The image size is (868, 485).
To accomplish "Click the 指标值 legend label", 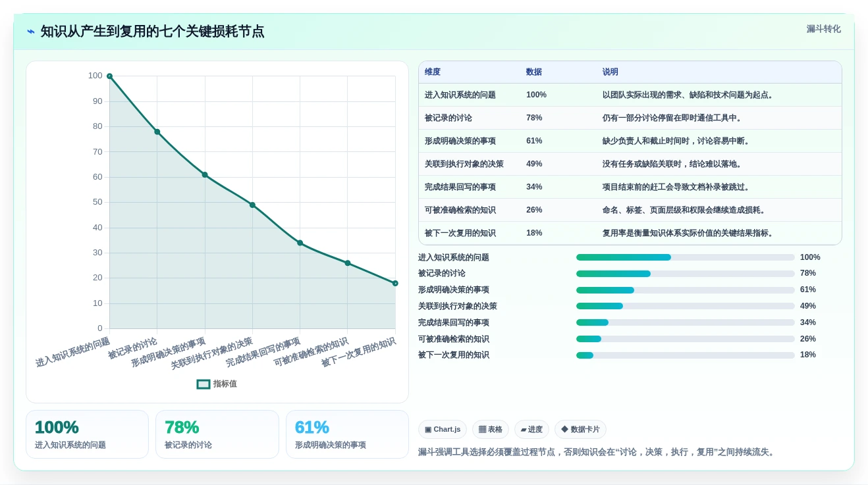I will pyautogui.click(x=225, y=384).
